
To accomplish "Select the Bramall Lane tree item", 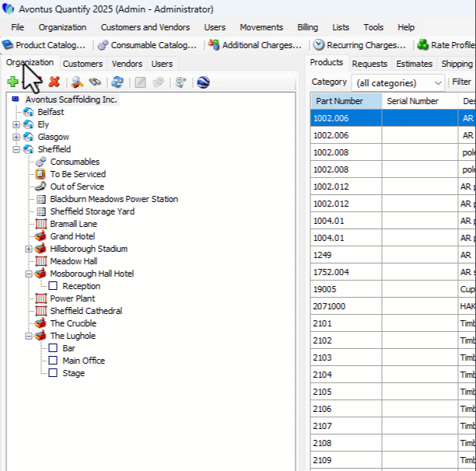I will (73, 224).
